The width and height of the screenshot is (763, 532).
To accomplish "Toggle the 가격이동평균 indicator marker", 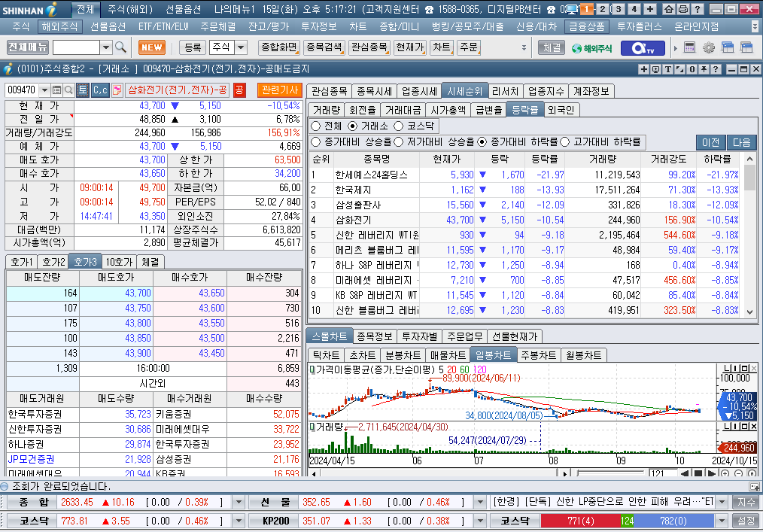I will click(312, 369).
